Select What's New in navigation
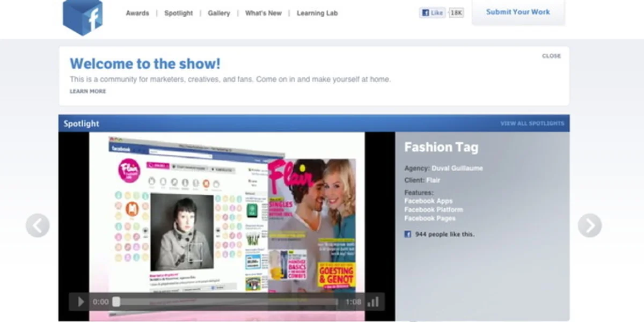644x322 pixels. pos(263,13)
